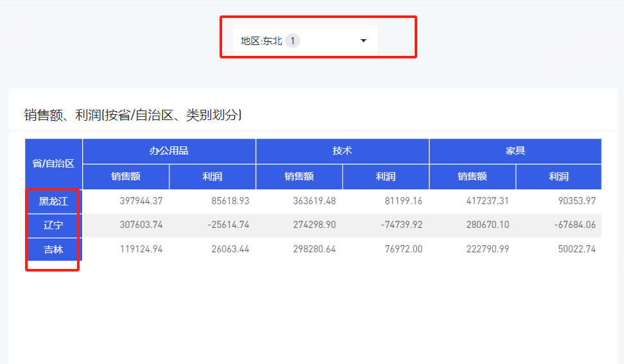
Task: Click the dropdown arrow in the region filter
Action: click(x=363, y=40)
